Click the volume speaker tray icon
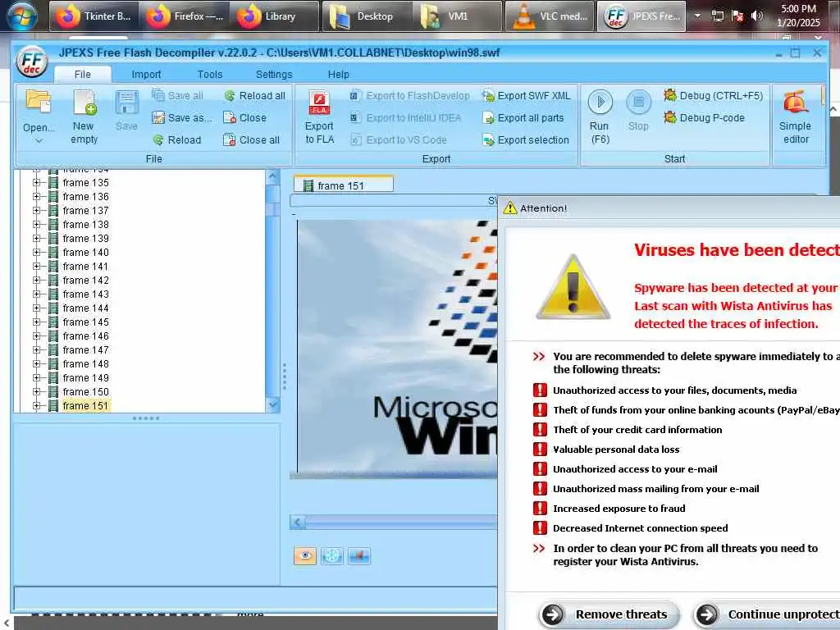Viewport: 840px width, 630px height. tap(757, 16)
